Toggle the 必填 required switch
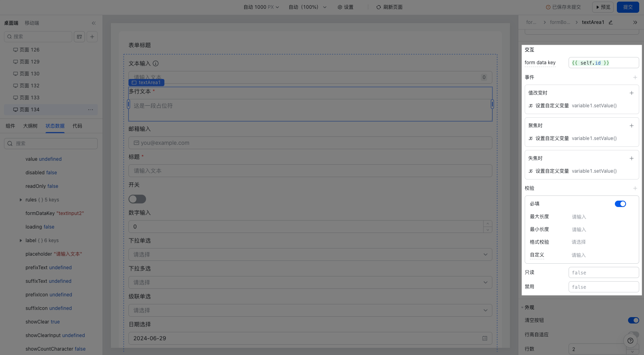 620,204
